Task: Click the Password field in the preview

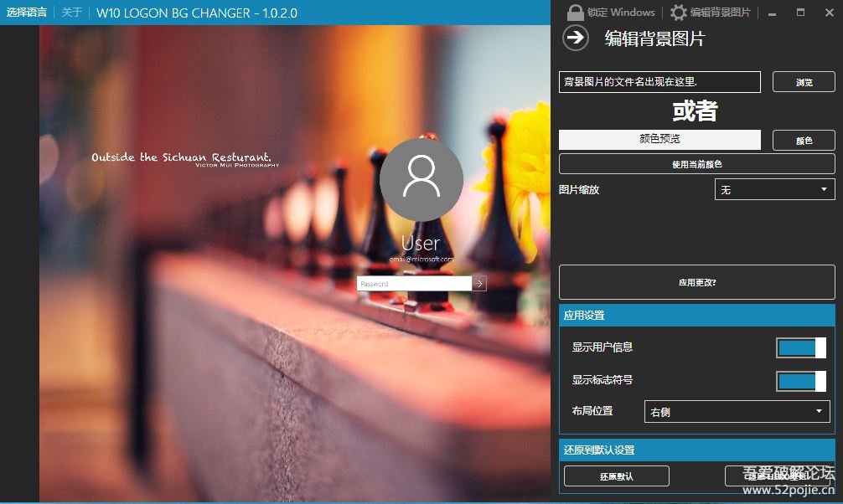Action: [414, 283]
